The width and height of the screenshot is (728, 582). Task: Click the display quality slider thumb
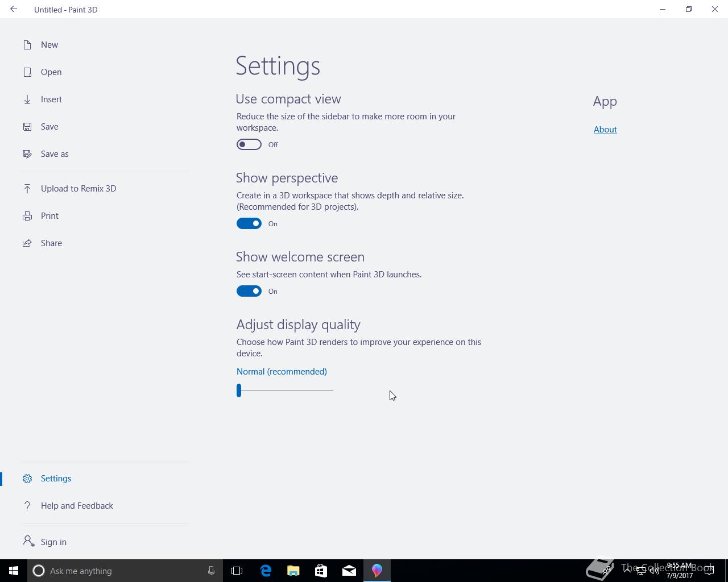239,390
